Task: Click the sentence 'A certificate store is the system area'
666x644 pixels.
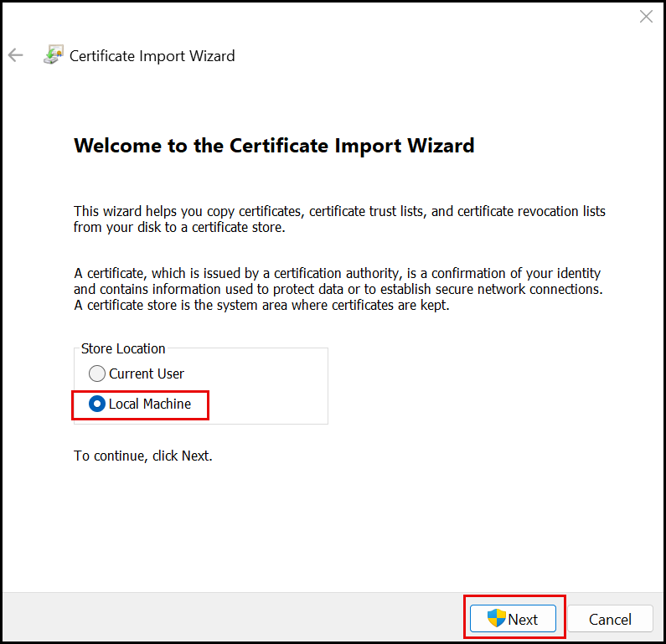Action: 261,305
